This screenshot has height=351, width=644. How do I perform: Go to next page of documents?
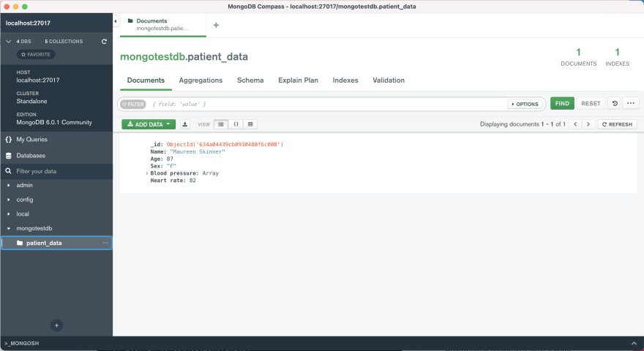click(x=588, y=124)
